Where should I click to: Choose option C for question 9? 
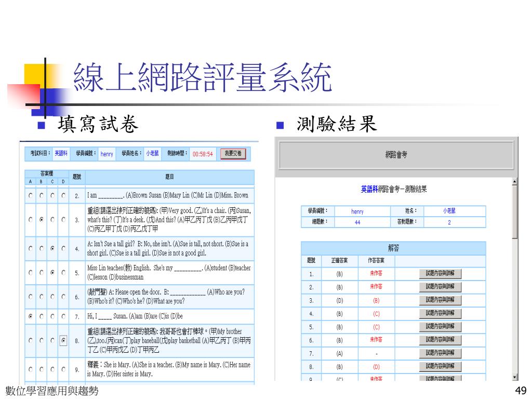click(x=52, y=369)
